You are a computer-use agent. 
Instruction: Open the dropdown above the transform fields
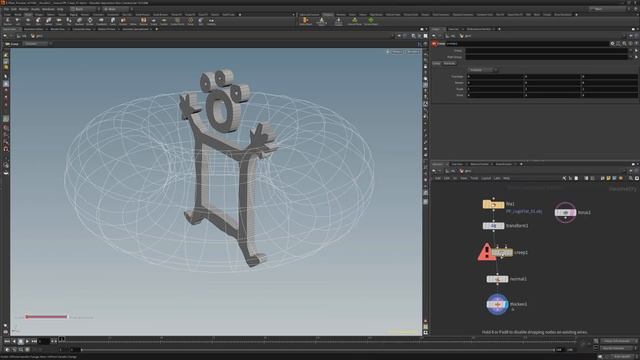482,70
